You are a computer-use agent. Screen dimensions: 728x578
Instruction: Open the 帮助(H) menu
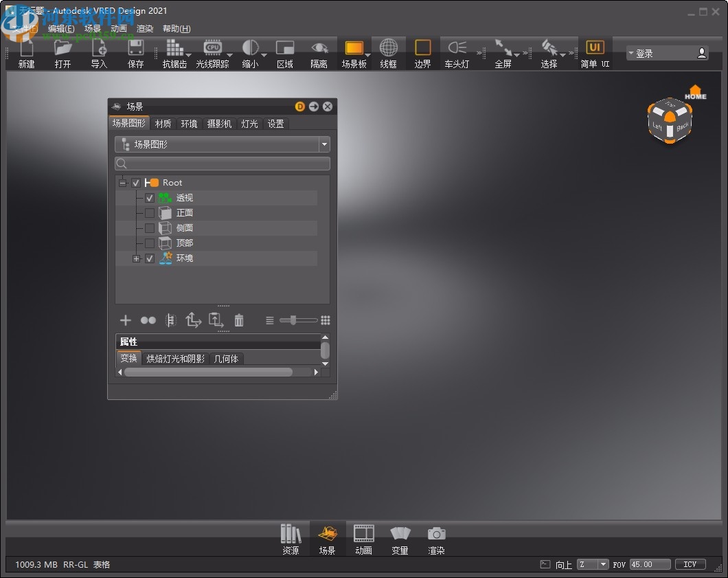coord(176,28)
